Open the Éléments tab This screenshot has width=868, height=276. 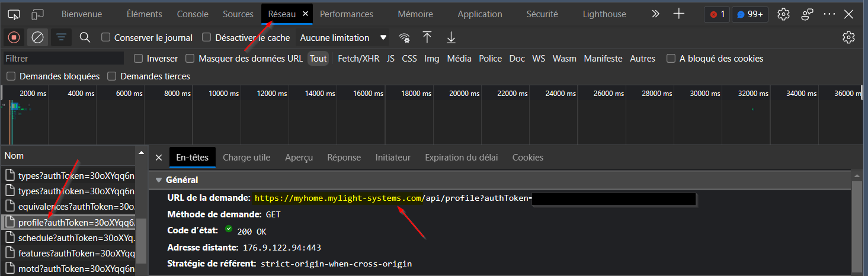tap(145, 14)
